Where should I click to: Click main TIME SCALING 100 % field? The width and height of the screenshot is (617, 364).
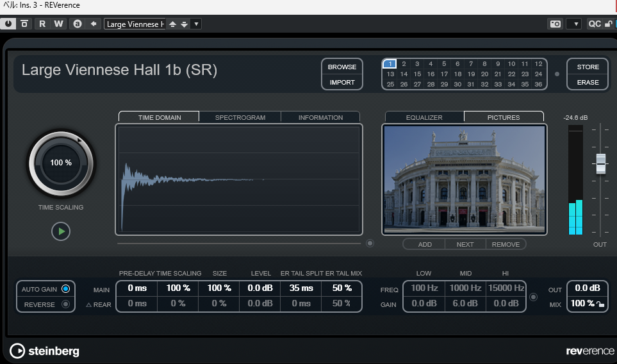(178, 288)
